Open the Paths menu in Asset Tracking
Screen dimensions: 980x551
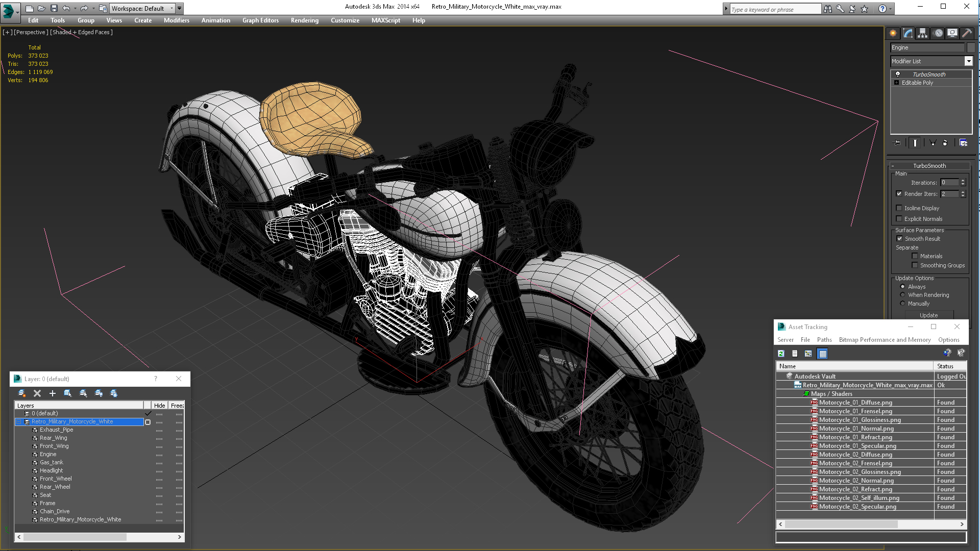click(x=824, y=340)
